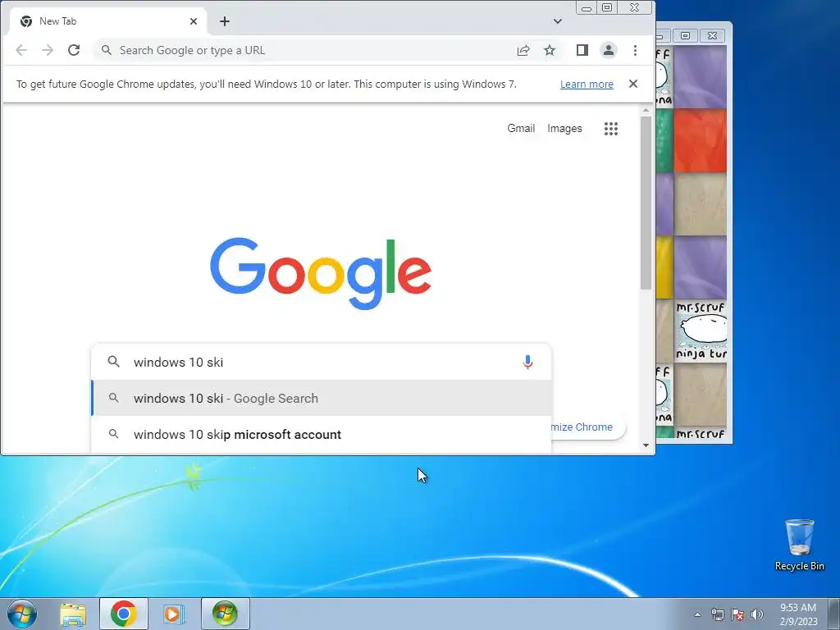Click the share-page icon in the address bar

[523, 50]
